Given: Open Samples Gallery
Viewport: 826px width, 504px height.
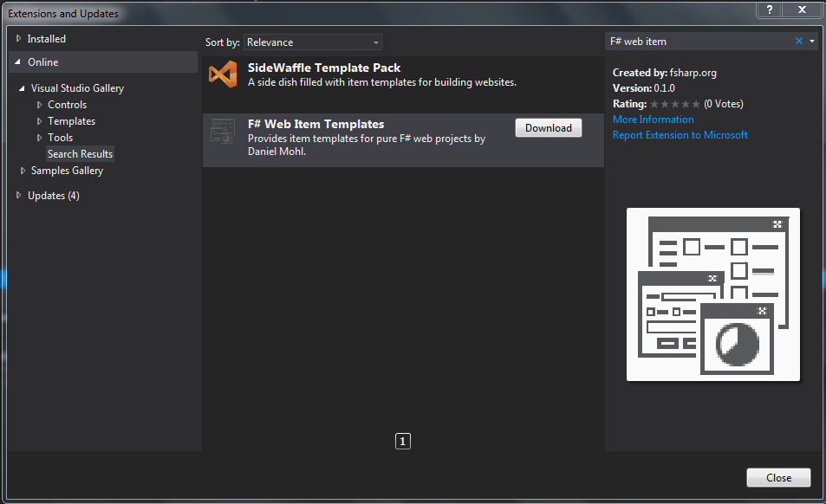Looking at the screenshot, I should point(67,171).
